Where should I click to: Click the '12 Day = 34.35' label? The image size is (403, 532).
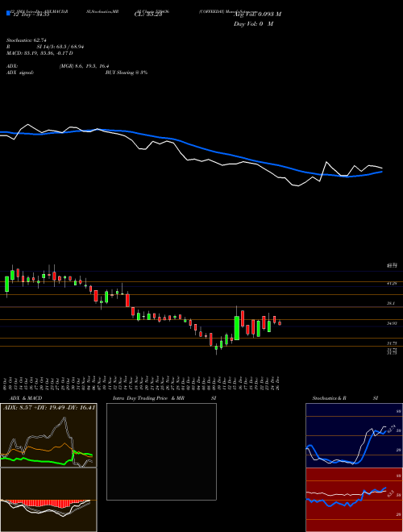31,15
